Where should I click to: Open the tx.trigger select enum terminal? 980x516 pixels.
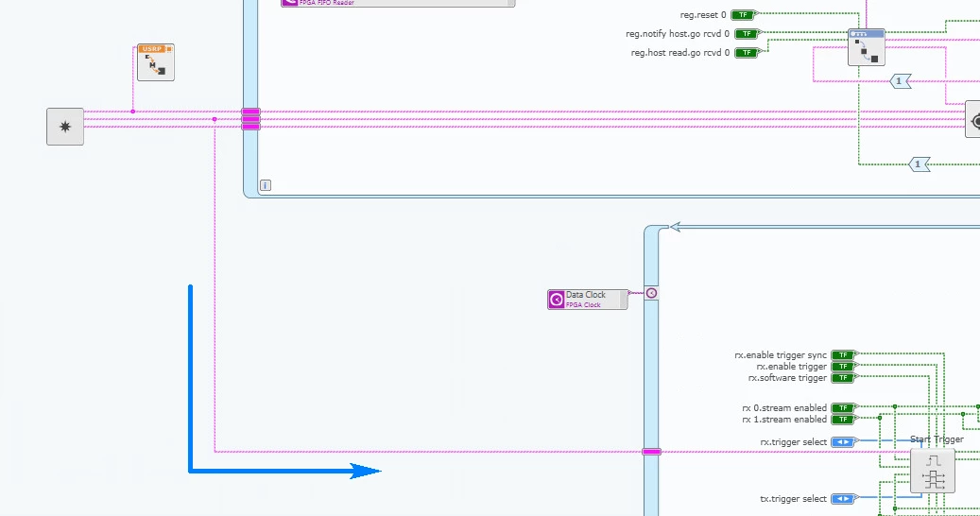coord(843,499)
